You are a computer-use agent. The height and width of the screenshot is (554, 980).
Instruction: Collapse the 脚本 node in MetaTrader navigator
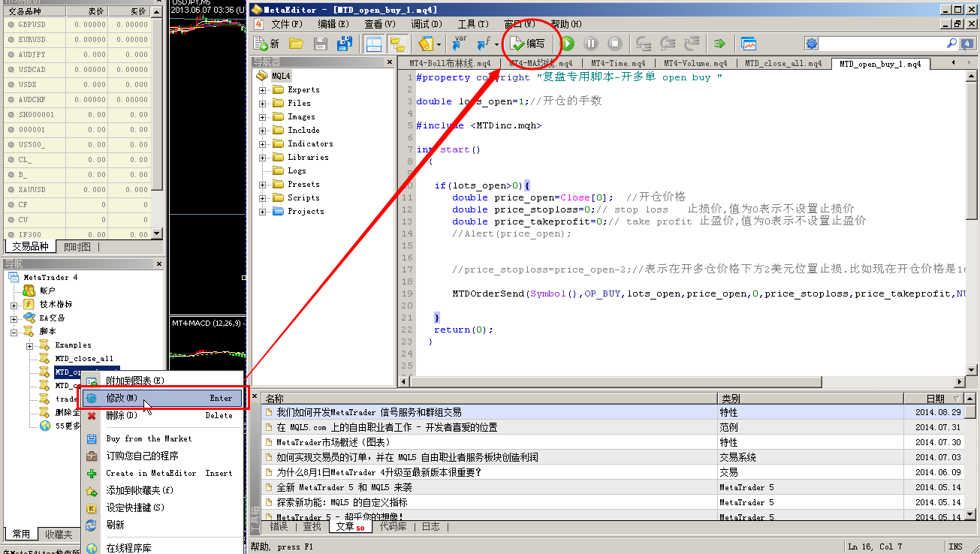coord(14,331)
